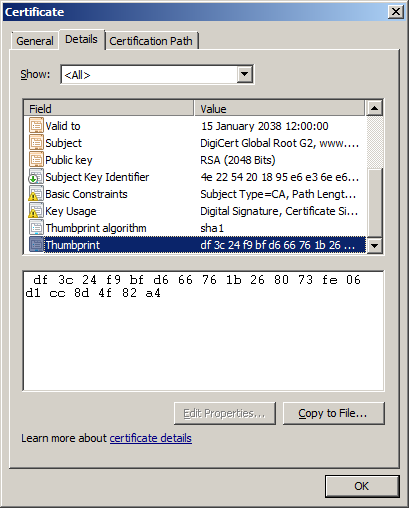Click inside the thumbprint value text box
This screenshot has height=508, width=409.
[x=203, y=331]
